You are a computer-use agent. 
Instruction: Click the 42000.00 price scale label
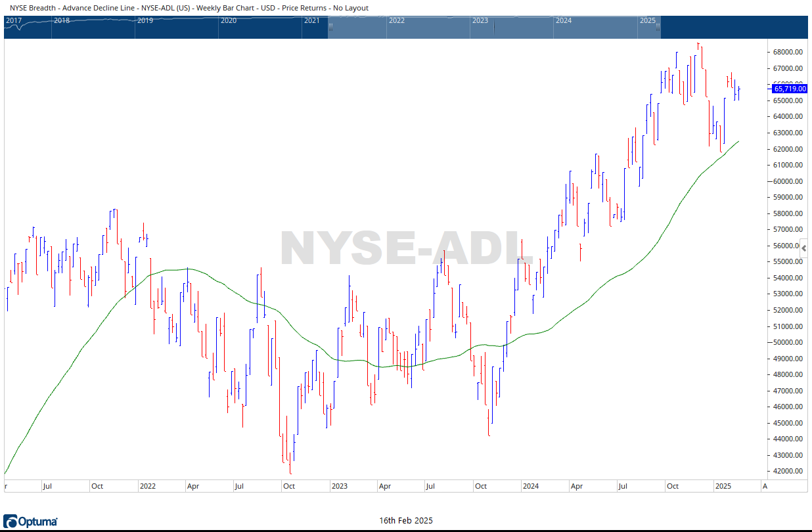pos(788,472)
